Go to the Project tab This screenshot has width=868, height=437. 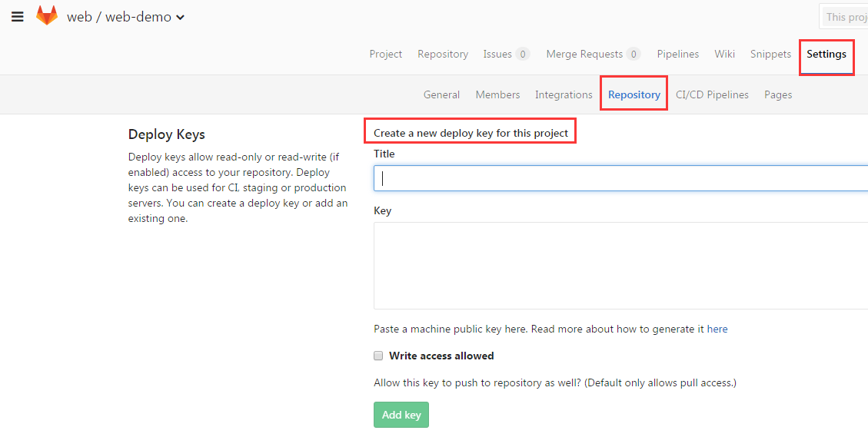pos(385,55)
